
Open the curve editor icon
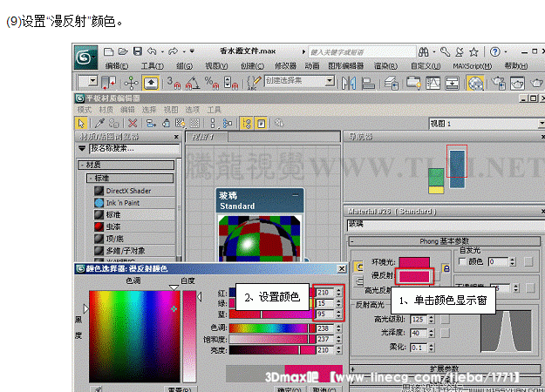click(433, 84)
